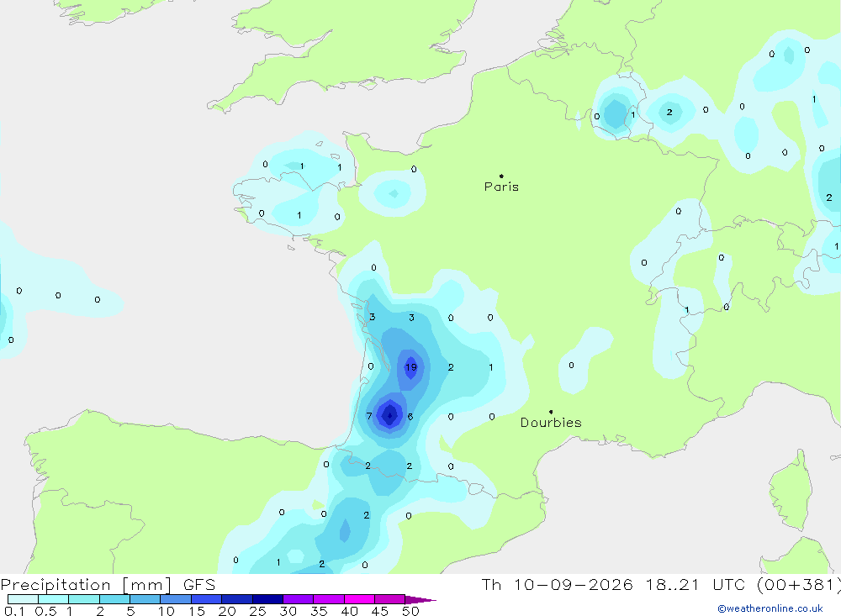Select the 19 mm precipitation value
This screenshot has height=616, width=841.
click(x=411, y=367)
